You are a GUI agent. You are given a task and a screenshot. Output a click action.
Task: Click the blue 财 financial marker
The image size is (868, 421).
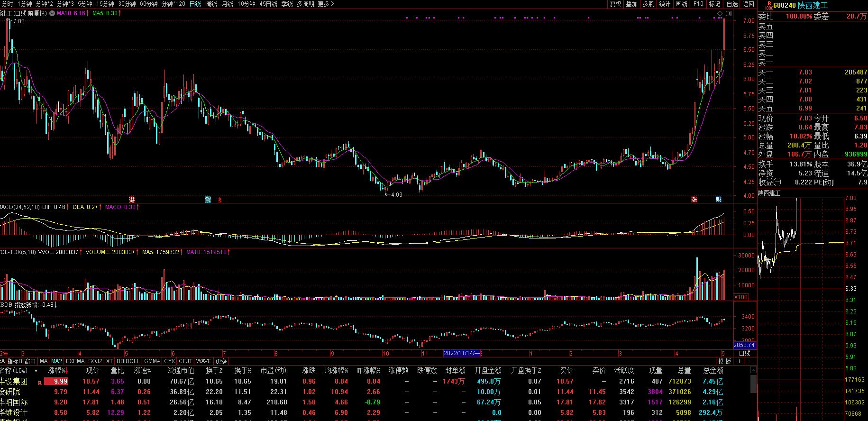[x=719, y=200]
